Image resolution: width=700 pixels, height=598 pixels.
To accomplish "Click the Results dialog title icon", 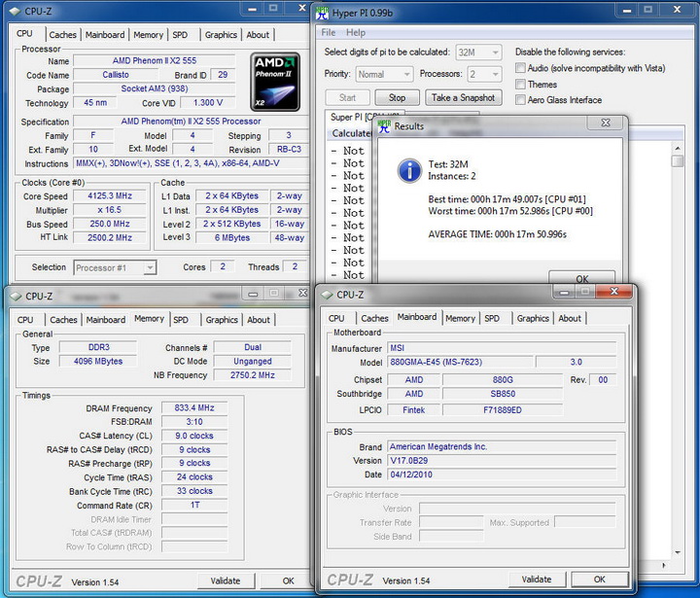I will point(383,125).
